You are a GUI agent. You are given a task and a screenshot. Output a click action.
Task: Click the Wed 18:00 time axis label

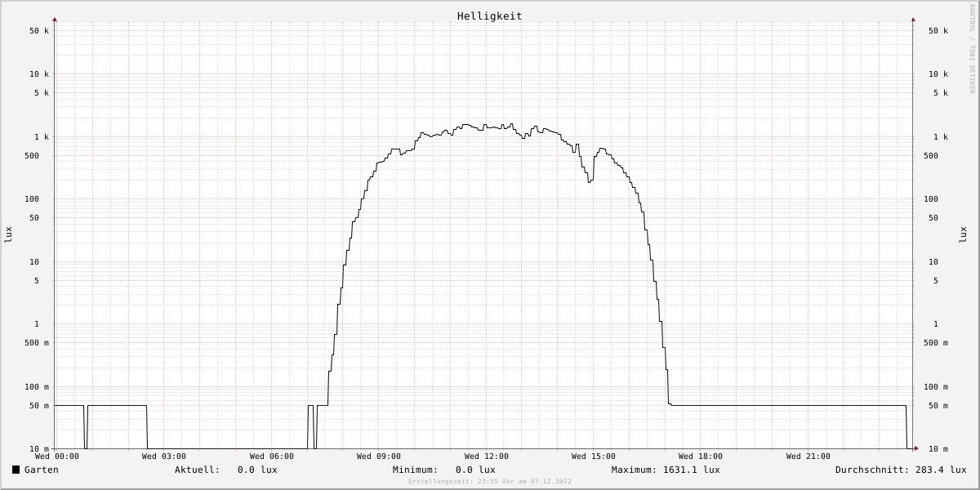701,457
